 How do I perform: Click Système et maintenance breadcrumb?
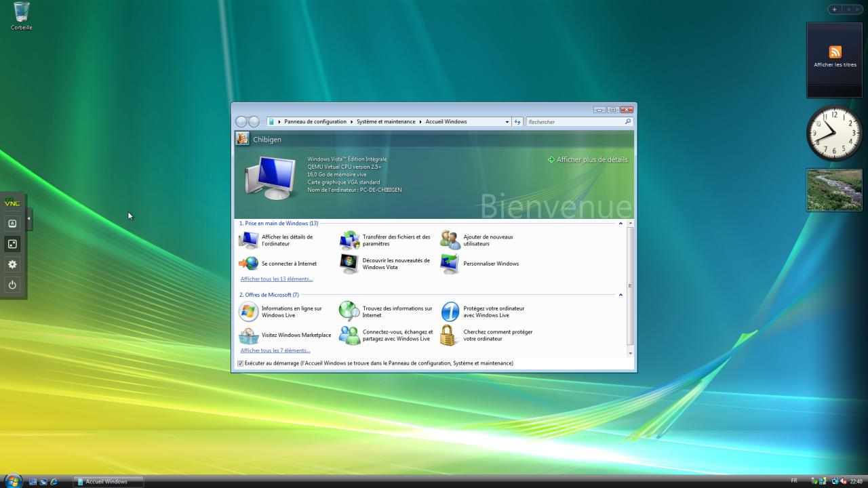[386, 122]
